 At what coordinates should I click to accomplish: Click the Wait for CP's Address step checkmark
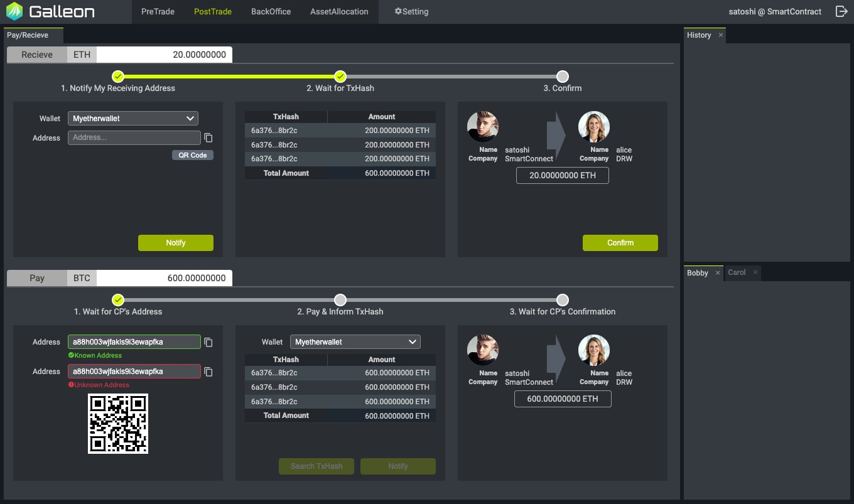click(x=118, y=300)
